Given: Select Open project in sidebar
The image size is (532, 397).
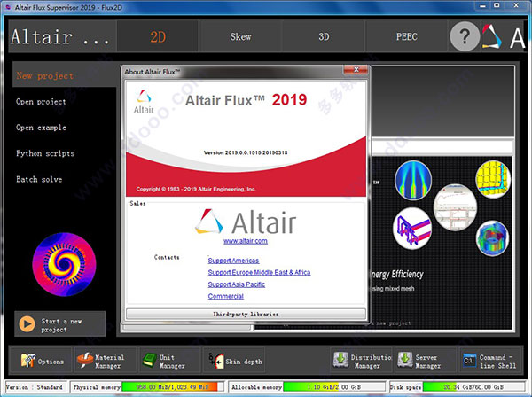Looking at the screenshot, I should coord(41,102).
